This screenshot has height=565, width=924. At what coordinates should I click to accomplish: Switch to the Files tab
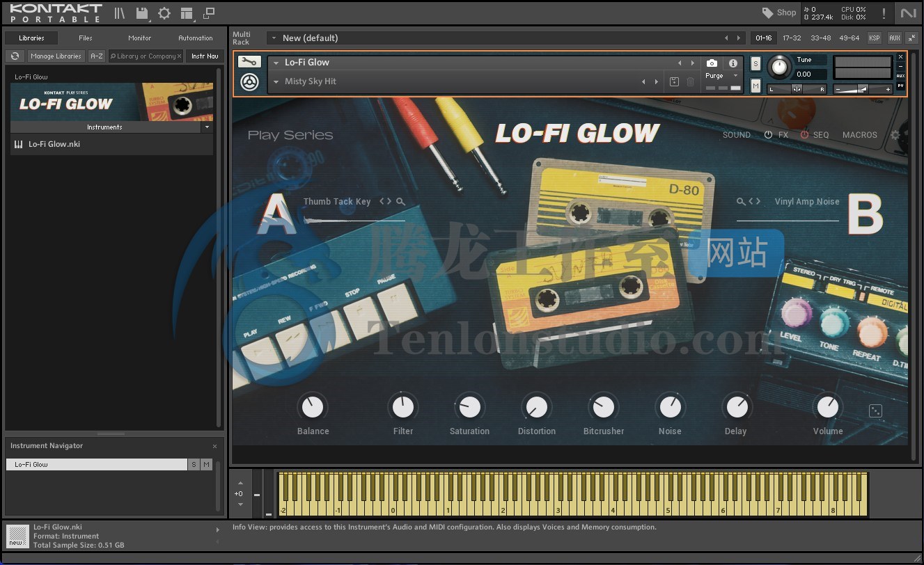(86, 38)
